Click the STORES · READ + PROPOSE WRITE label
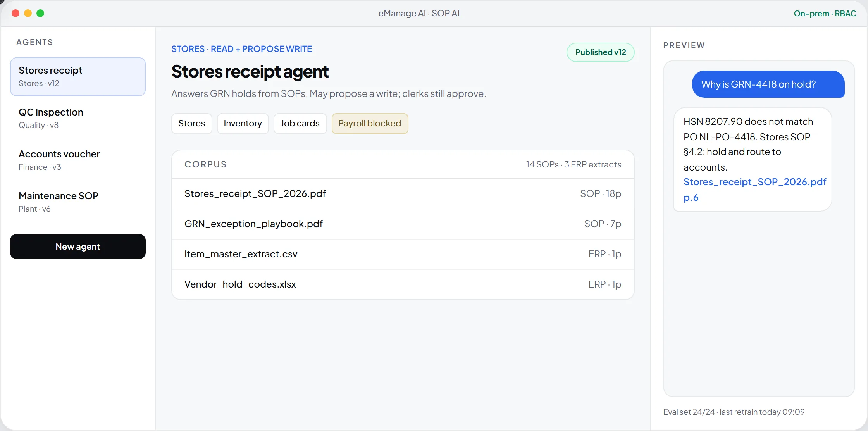 tap(241, 49)
